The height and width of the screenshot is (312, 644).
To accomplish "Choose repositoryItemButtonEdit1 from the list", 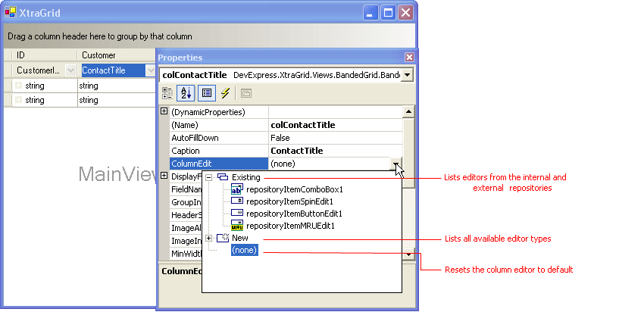I will (x=294, y=214).
